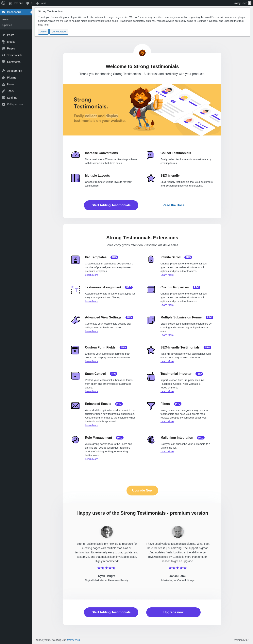
Task: Click the user avatar in admin bar
Action: [249, 3]
